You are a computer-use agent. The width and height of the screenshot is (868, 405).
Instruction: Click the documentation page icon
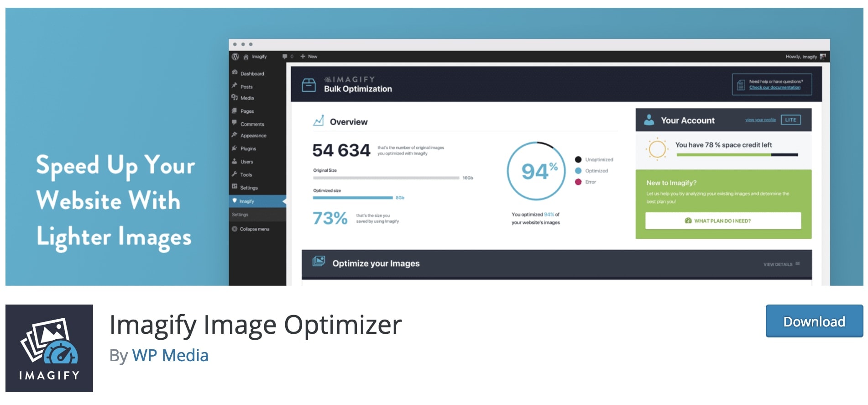point(741,85)
